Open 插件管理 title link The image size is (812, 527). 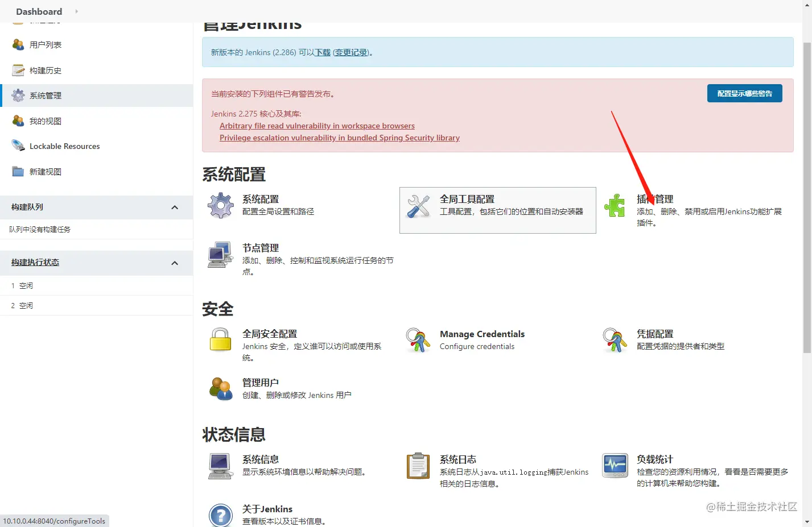tap(655, 199)
